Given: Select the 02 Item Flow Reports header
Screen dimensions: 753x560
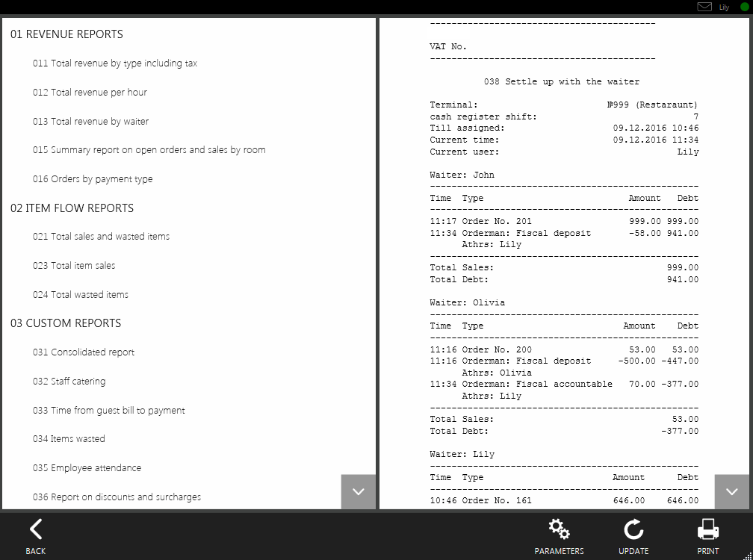Looking at the screenshot, I should (72, 208).
